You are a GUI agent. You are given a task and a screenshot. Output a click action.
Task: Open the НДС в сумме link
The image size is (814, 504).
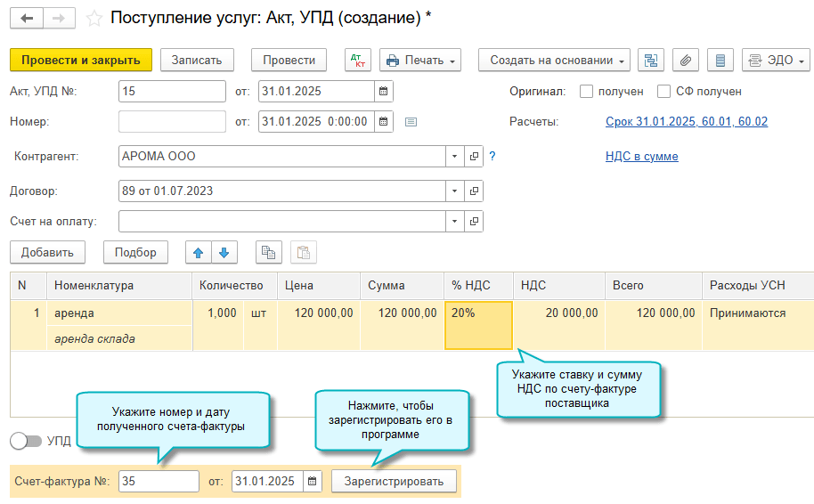(x=641, y=156)
